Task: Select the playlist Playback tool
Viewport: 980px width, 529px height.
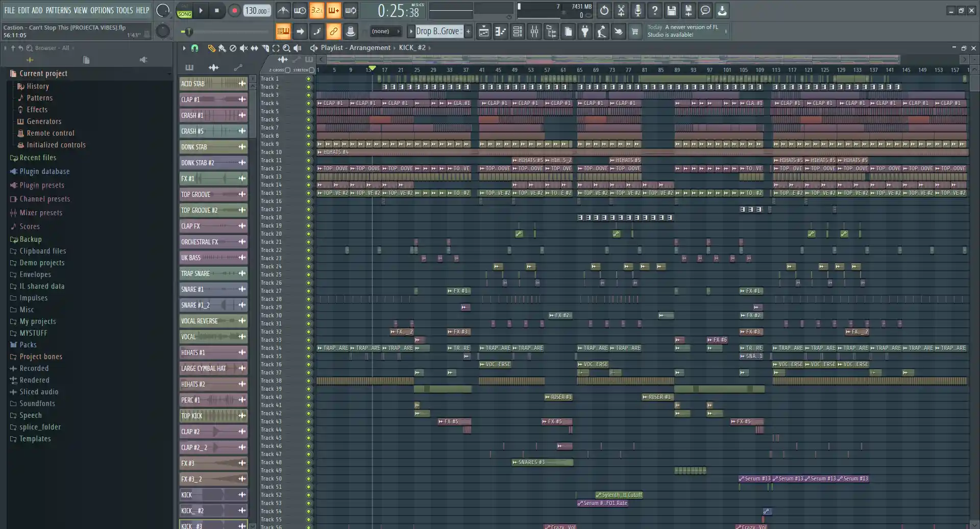Action: click(x=297, y=48)
